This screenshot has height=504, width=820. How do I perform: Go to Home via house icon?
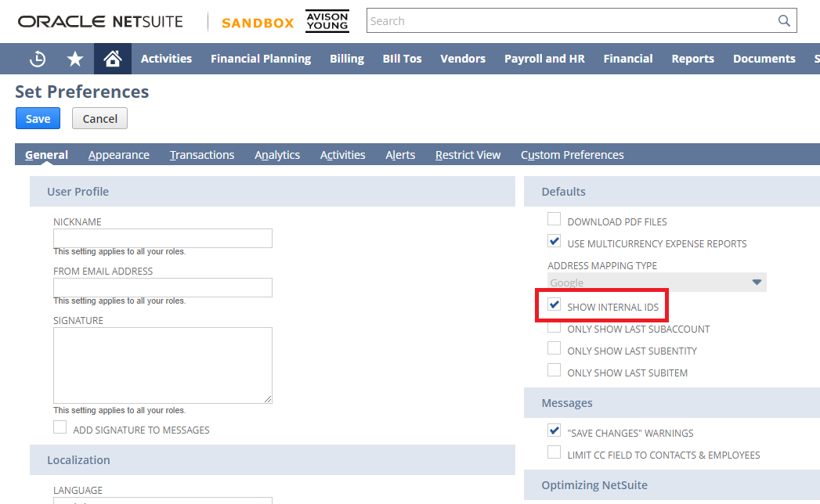(x=113, y=59)
